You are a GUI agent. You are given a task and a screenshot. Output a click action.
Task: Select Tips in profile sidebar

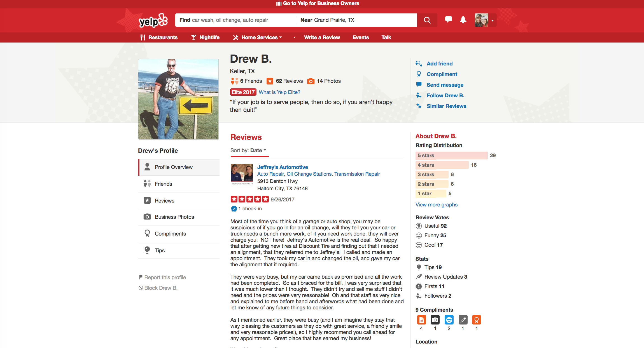coord(179,250)
